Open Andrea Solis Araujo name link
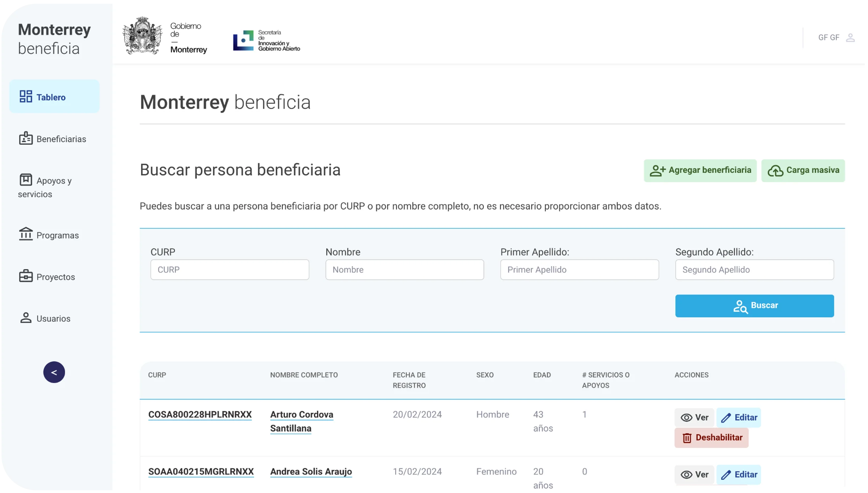868x493 pixels. pyautogui.click(x=311, y=472)
